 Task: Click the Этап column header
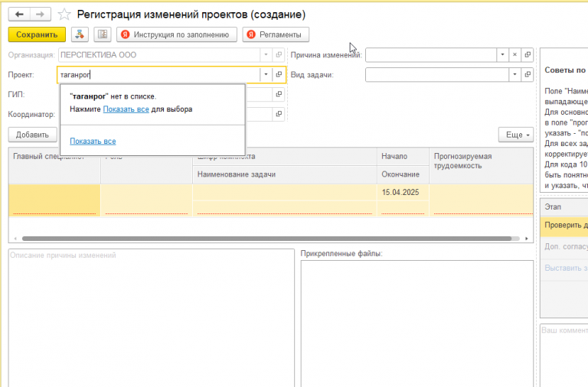click(564, 207)
